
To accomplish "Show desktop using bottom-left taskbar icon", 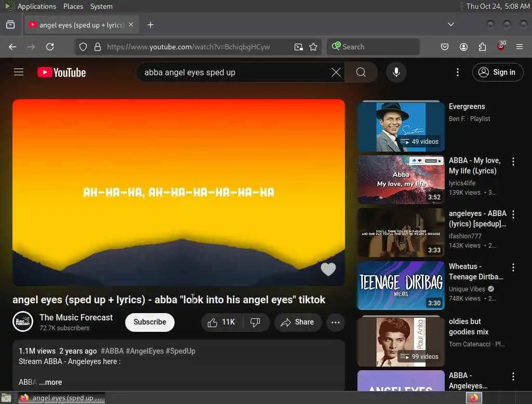I will click(6, 398).
